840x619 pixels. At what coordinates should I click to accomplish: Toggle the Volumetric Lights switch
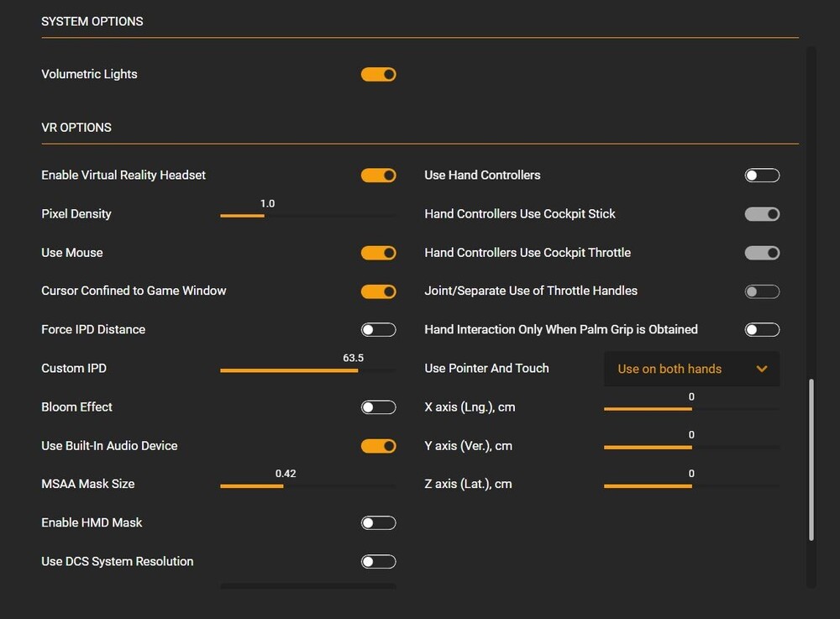tap(378, 75)
